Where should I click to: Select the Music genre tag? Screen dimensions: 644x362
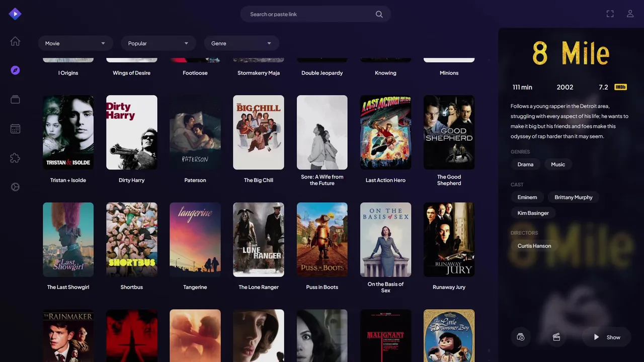[558, 164]
